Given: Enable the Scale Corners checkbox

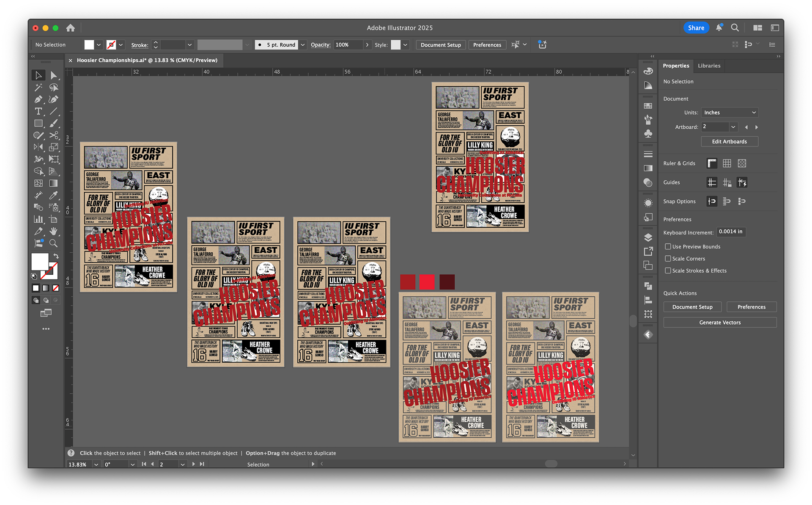Looking at the screenshot, I should point(668,258).
